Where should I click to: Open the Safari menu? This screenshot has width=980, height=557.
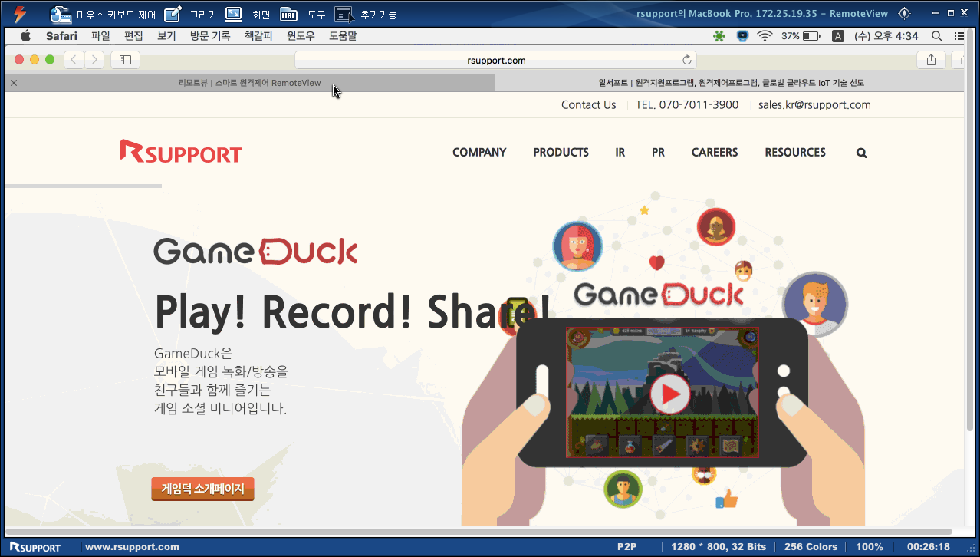coord(61,36)
